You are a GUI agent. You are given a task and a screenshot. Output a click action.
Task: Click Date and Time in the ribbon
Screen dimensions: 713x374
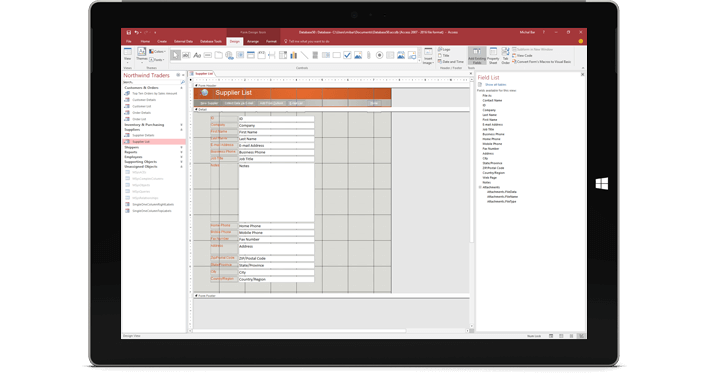451,61
